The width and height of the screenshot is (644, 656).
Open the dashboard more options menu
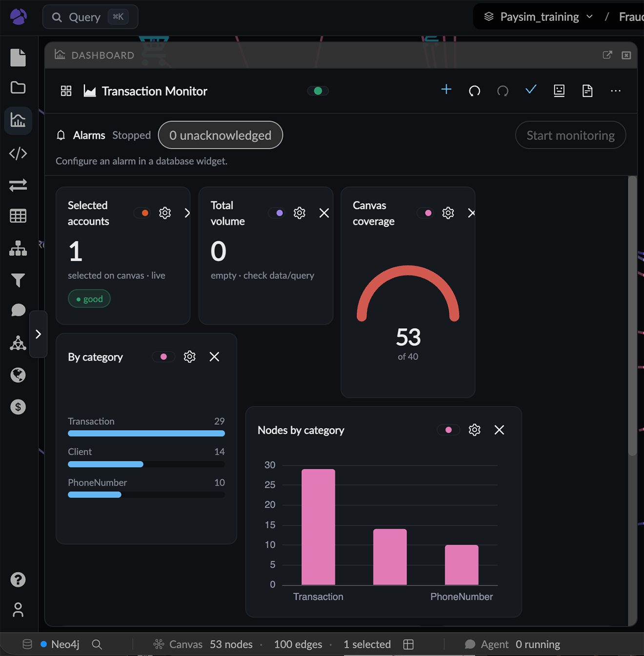click(x=616, y=91)
